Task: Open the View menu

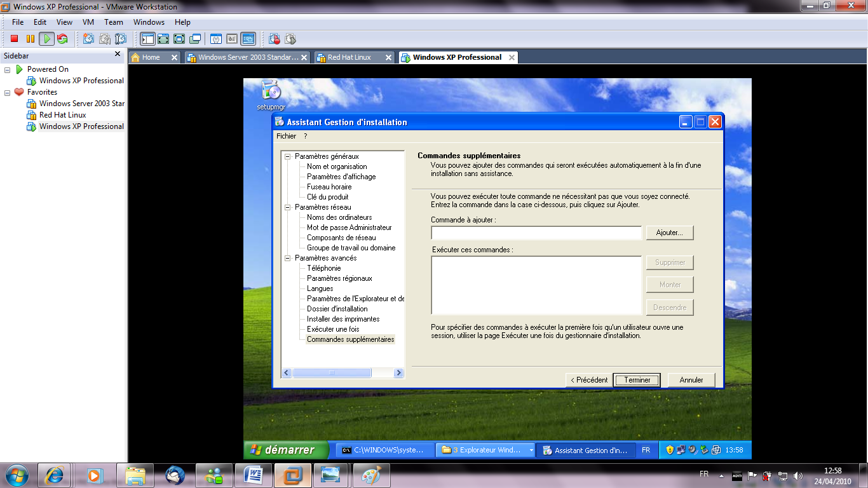Action: pos(64,22)
